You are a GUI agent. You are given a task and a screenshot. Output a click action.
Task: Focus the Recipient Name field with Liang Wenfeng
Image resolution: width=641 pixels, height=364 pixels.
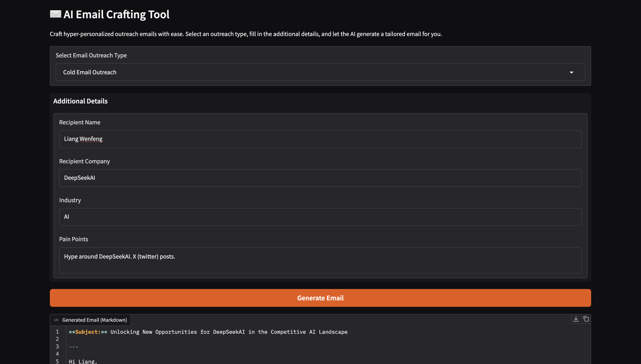point(320,139)
